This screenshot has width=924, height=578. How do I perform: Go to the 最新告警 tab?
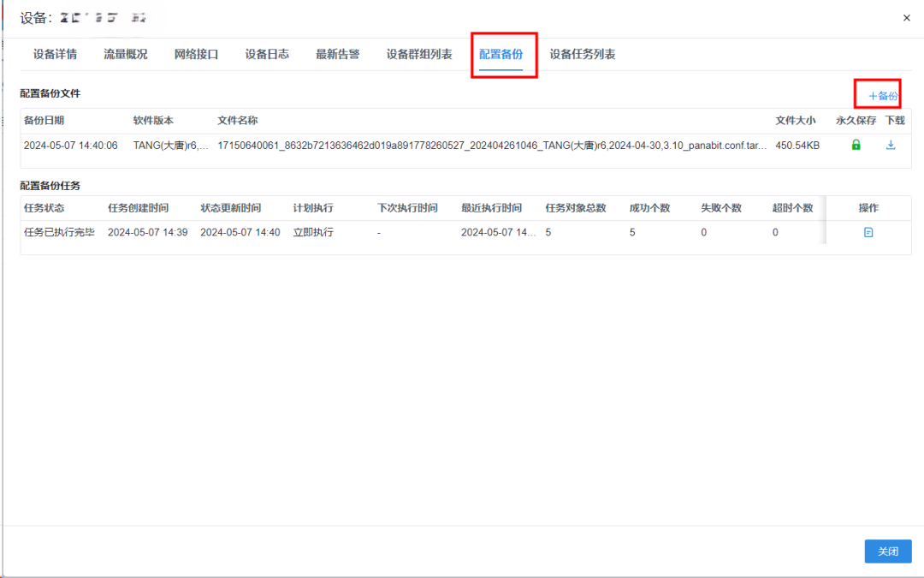coord(338,54)
